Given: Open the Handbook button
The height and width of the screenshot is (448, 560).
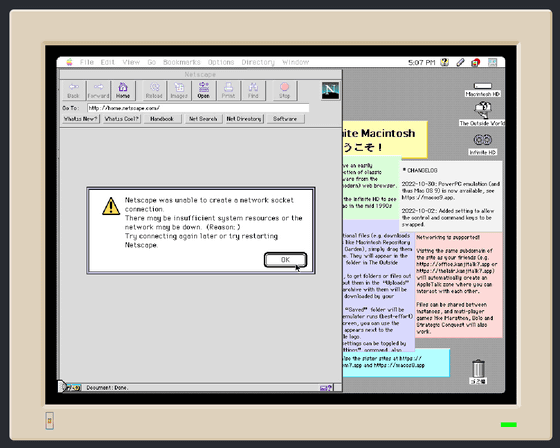Looking at the screenshot, I should point(162,119).
